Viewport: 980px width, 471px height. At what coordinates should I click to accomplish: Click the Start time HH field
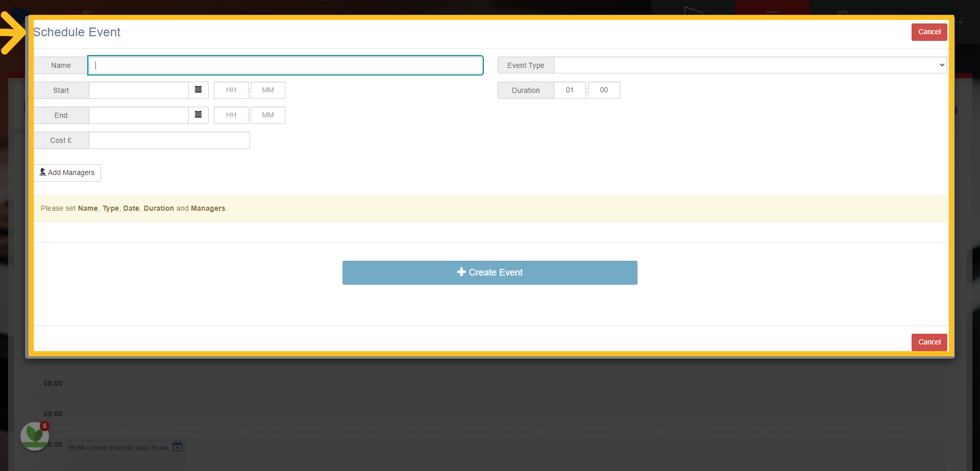coord(231,90)
